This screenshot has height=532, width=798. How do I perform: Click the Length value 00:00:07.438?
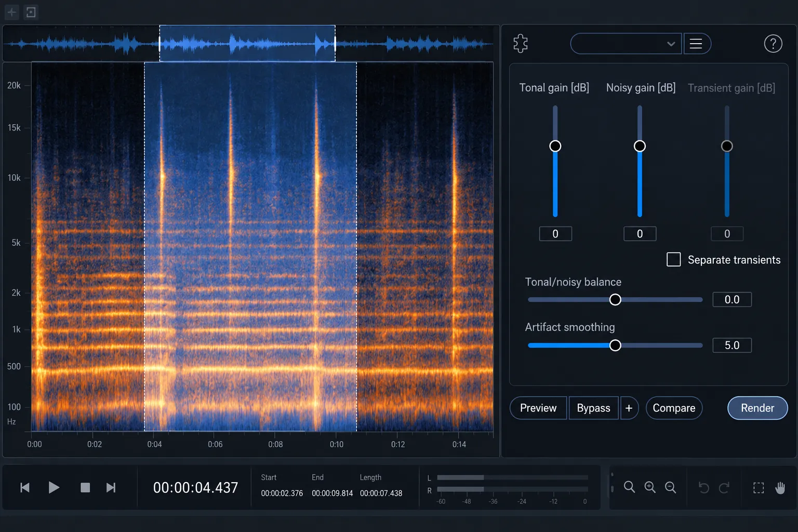(x=381, y=494)
